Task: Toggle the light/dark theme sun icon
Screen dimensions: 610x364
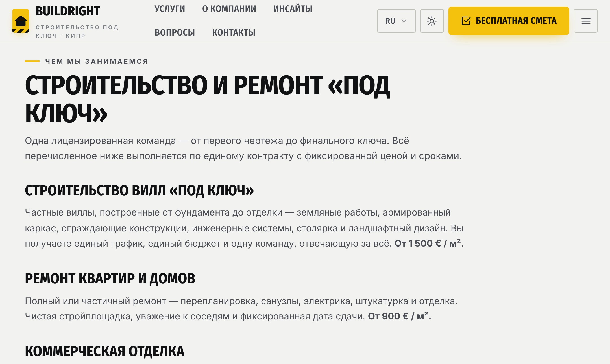Action: pos(432,21)
